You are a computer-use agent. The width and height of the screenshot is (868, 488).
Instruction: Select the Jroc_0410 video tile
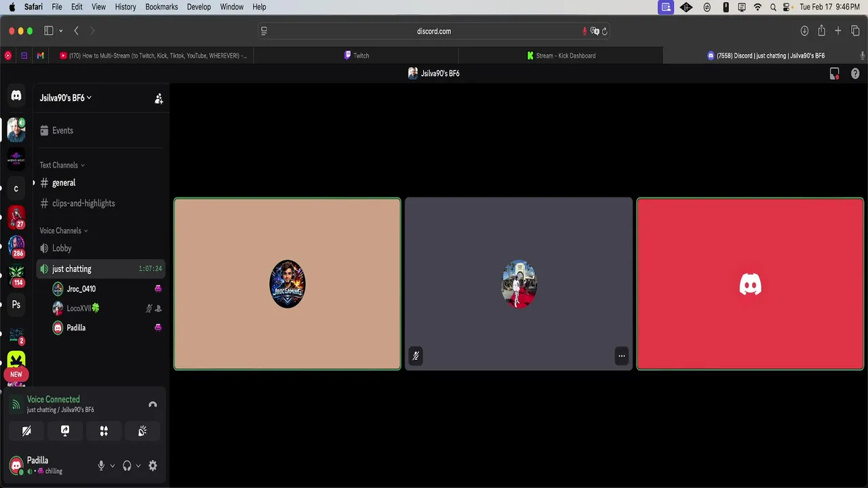click(288, 284)
